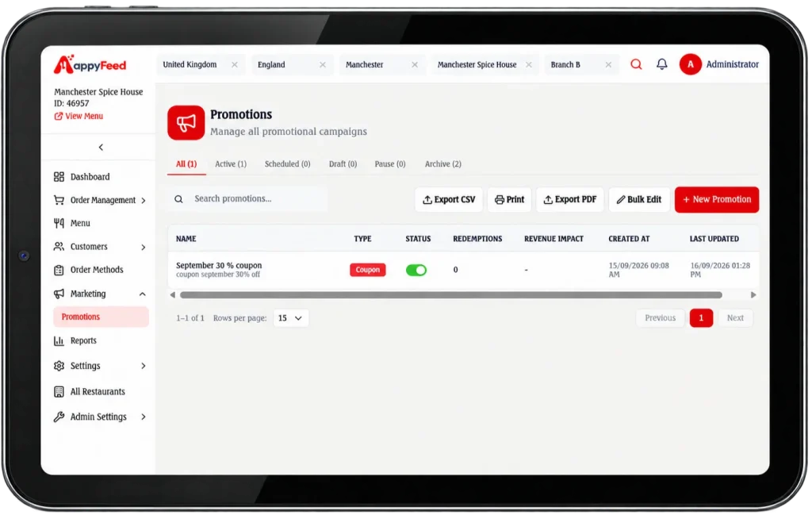The width and height of the screenshot is (812, 515).
Task: Click the Administrator avatar circle
Action: pos(691,64)
